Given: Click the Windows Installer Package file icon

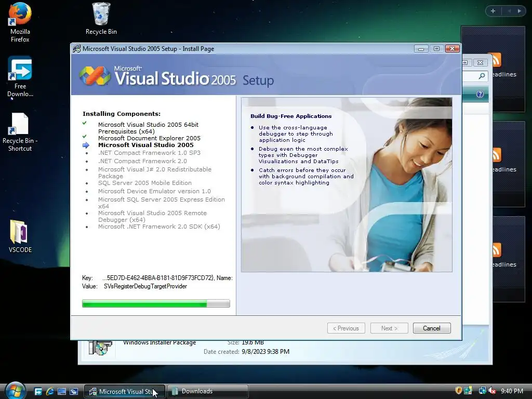Looking at the screenshot, I should 100,348.
